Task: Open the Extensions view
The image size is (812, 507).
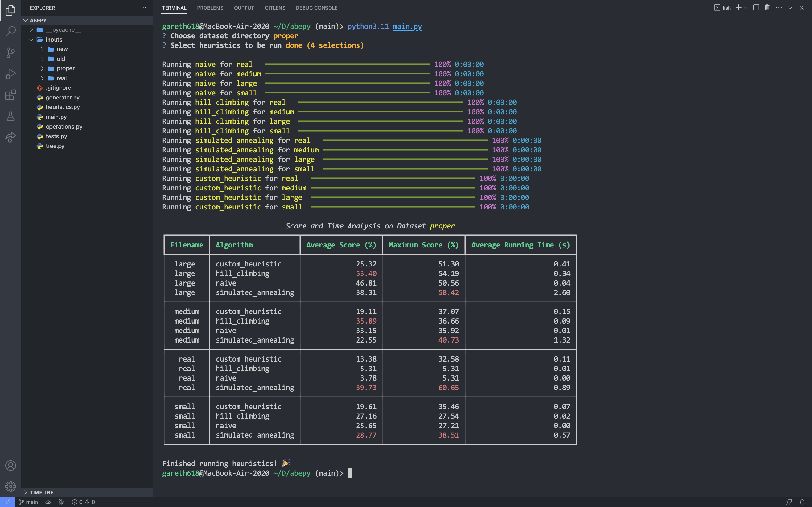Action: (10, 95)
